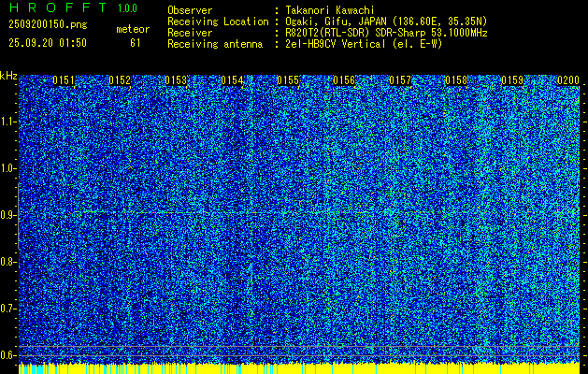Click the 0.8 kHz axis label
Screen dimensions: 588x374
coord(7,262)
